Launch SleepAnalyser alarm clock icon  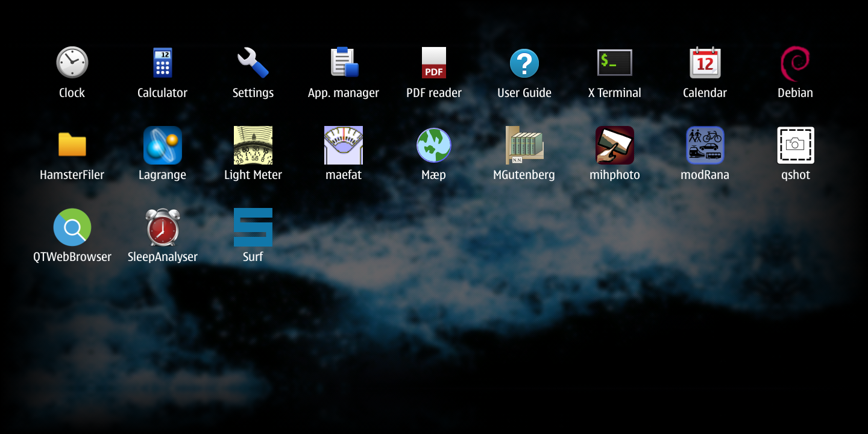tap(162, 227)
